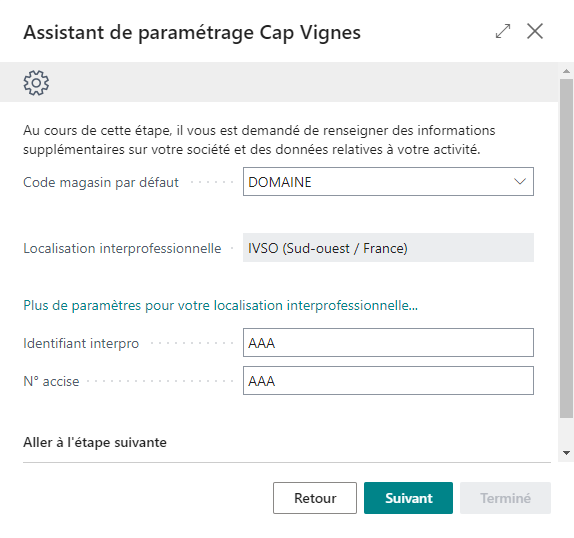Screen dimensions: 574x538
Task: Click the expand dialog arrows icon
Action: (503, 31)
